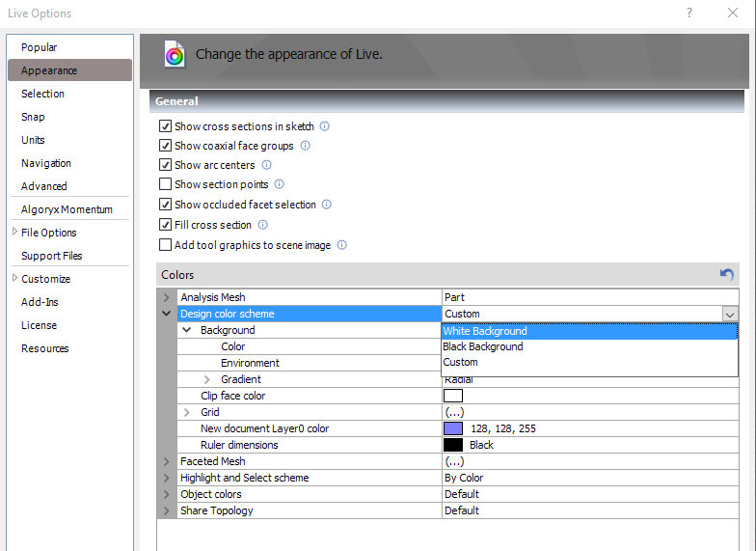This screenshot has width=756, height=551.
Task: Click info icon beside Show cross sections in sketch
Action: pyautogui.click(x=325, y=126)
